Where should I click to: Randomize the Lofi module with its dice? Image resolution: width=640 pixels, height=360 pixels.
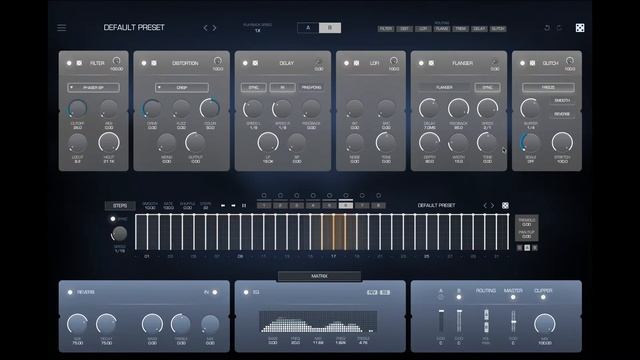tap(356, 63)
